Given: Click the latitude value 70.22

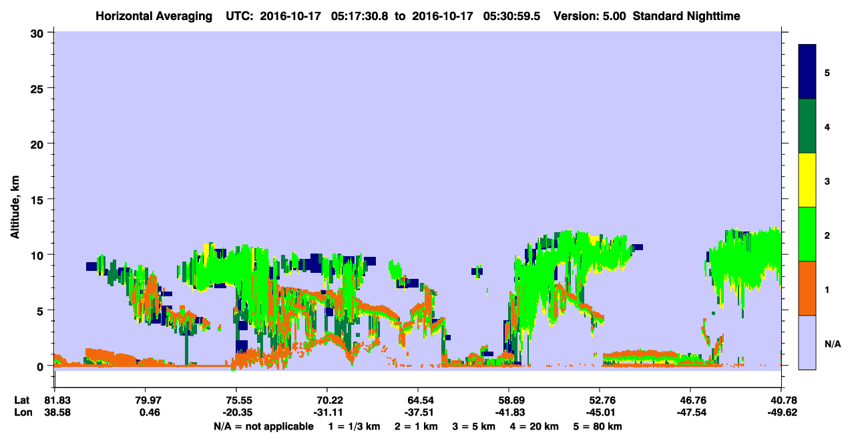Looking at the screenshot, I should (x=327, y=400).
